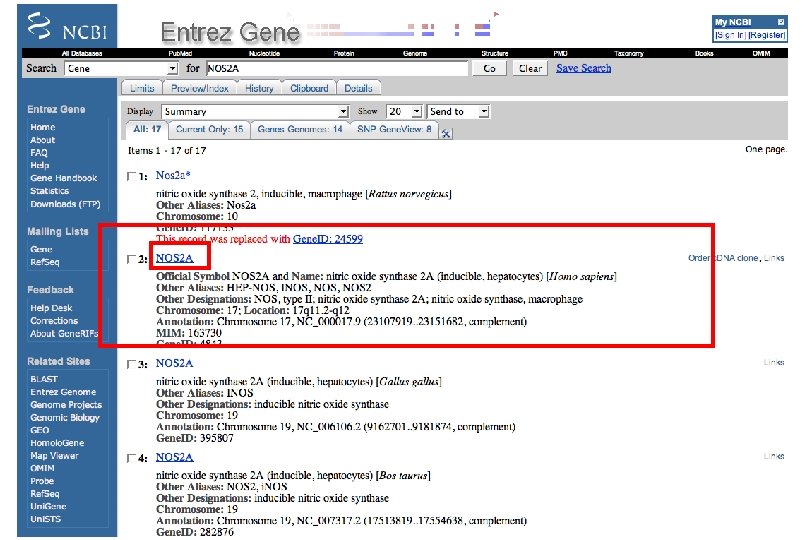Open All Databases in the top bar
810x540 pixels.
[82, 53]
